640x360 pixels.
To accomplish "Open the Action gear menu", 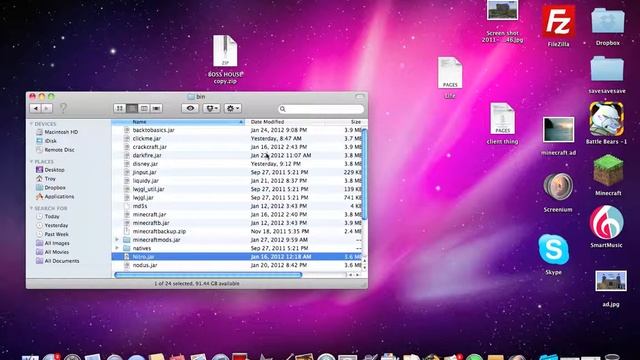I will click(x=233, y=108).
